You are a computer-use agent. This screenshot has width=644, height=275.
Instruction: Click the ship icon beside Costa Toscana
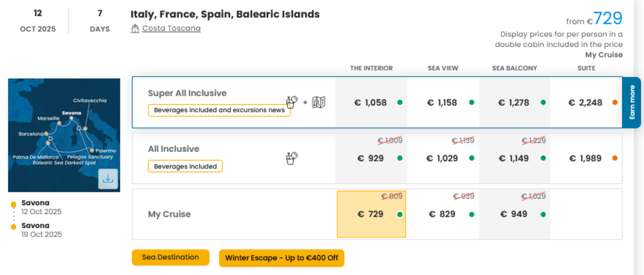(135, 29)
